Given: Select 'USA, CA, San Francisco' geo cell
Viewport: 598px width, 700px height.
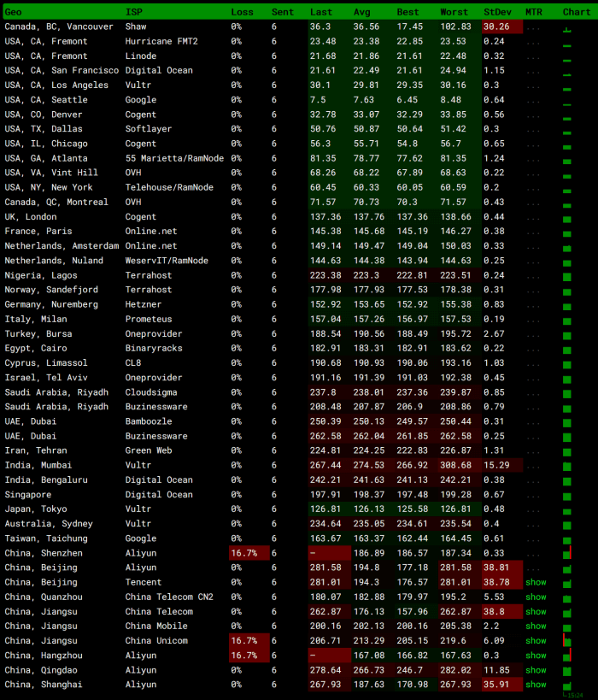Looking at the screenshot, I should [62, 71].
